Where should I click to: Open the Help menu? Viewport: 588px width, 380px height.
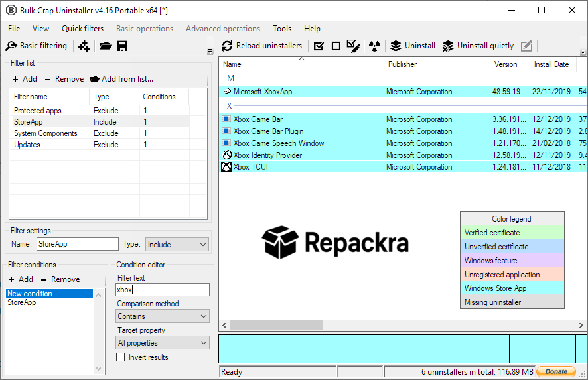[312, 29]
